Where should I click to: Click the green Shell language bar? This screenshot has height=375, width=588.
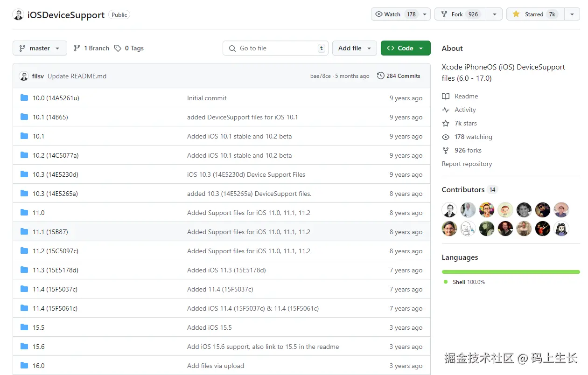click(x=511, y=271)
